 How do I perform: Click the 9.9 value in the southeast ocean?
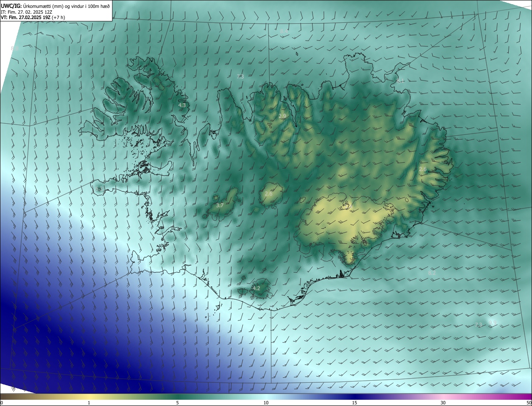(493, 322)
